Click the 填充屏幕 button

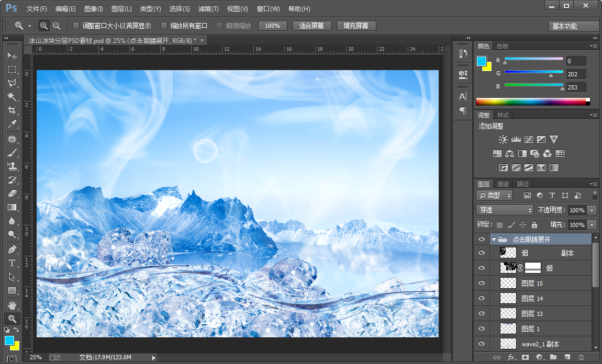(x=356, y=26)
